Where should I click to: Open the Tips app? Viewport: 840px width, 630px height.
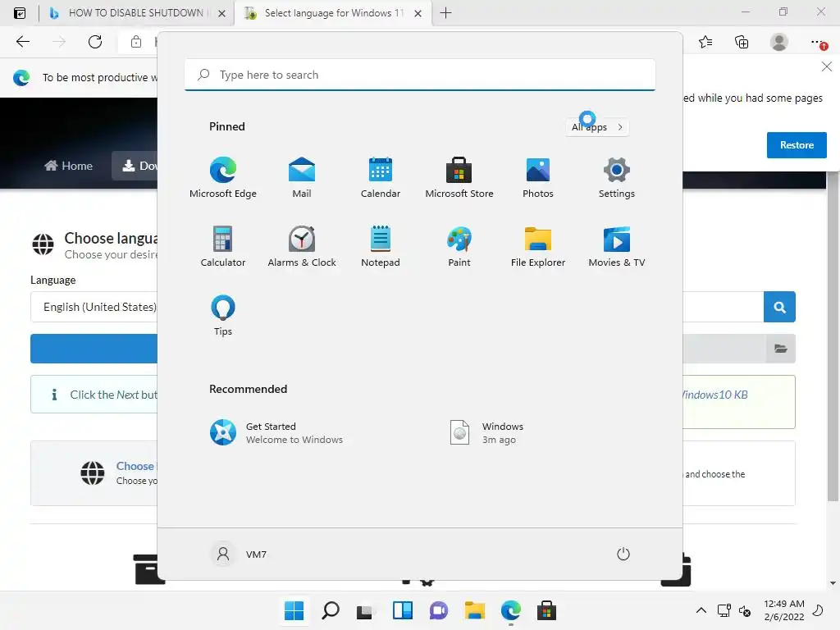[223, 316]
